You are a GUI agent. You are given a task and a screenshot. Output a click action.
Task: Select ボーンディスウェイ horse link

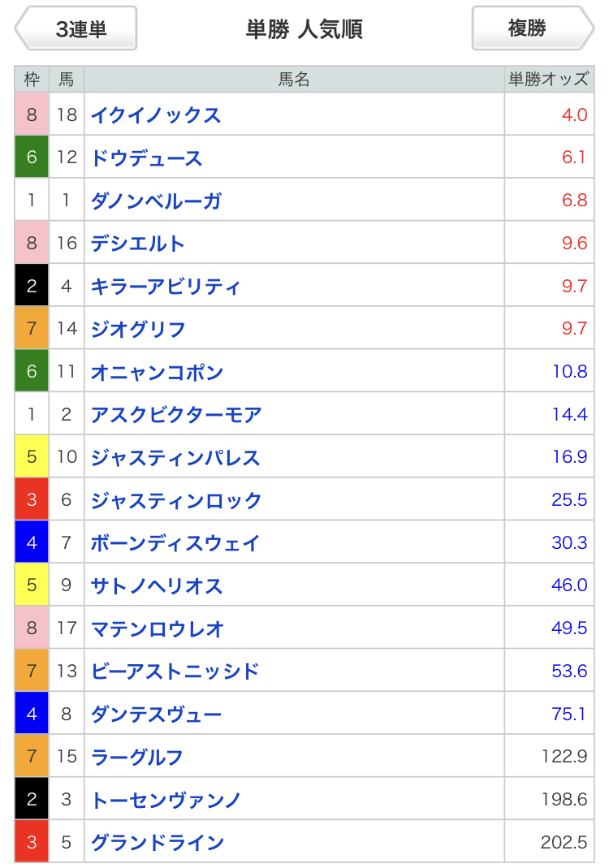[x=175, y=542]
